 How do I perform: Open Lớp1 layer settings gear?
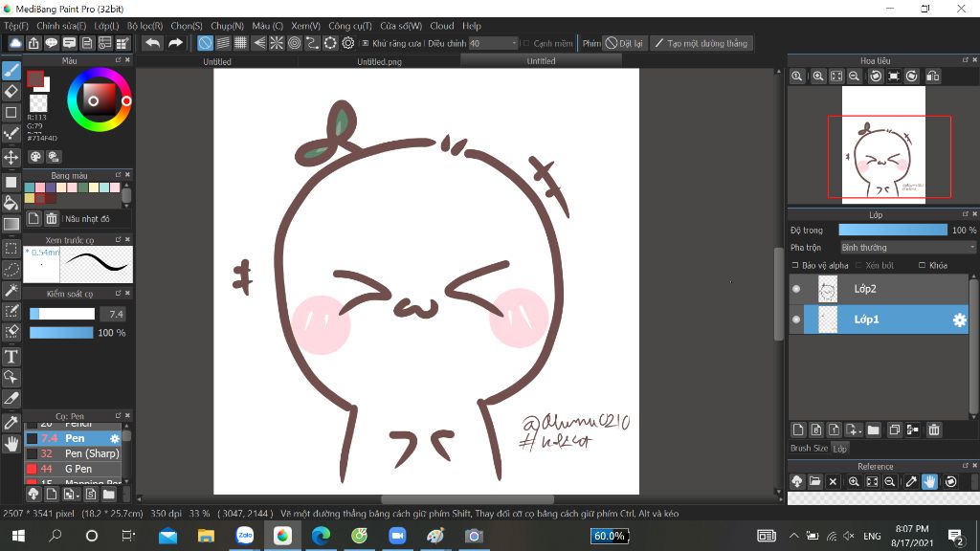coord(959,320)
